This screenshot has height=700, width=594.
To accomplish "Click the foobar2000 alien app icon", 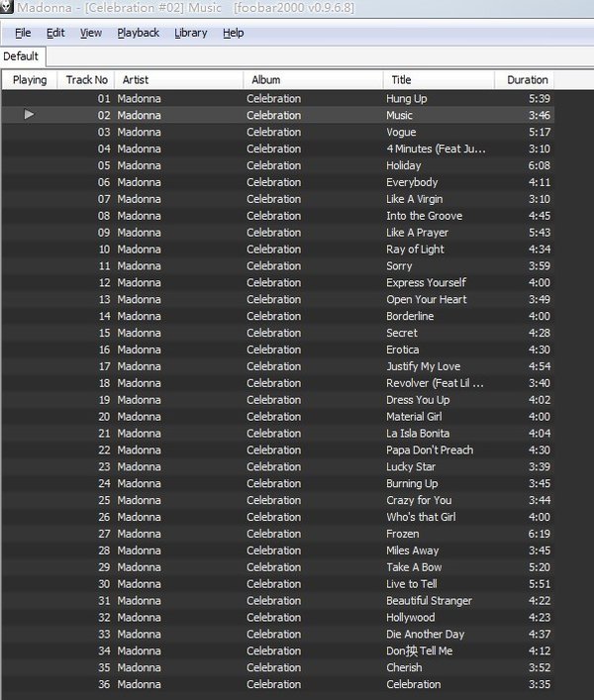I will pos(6,6).
